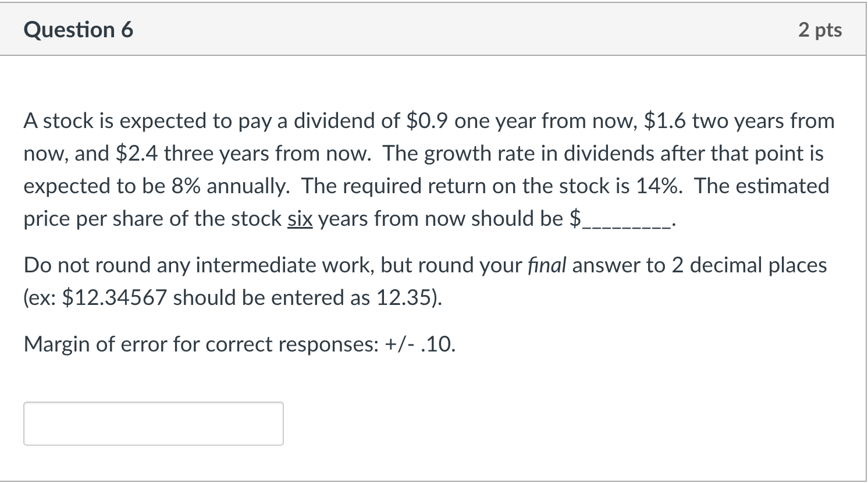This screenshot has height=483, width=868.
Task: Select the answer text field below the question
Action: 152,423
